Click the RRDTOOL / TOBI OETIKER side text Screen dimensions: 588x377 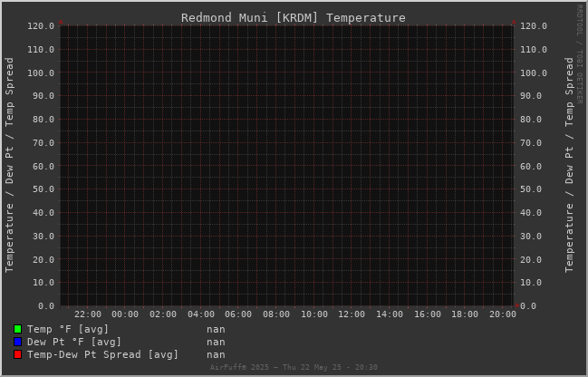[580, 54]
